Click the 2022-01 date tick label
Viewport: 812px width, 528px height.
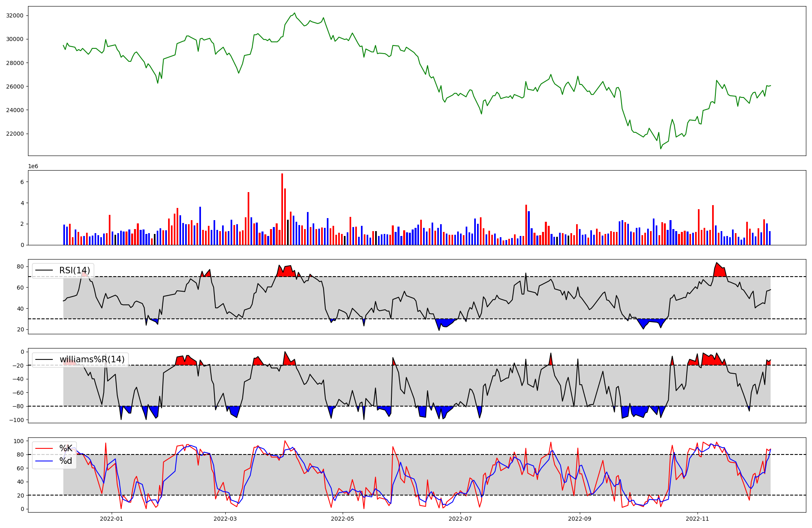click(x=111, y=519)
